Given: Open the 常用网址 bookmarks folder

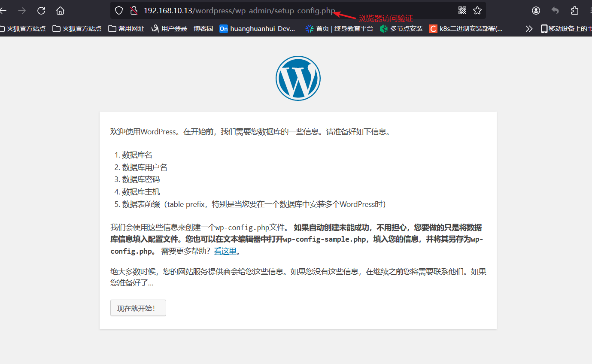Looking at the screenshot, I should 126,29.
